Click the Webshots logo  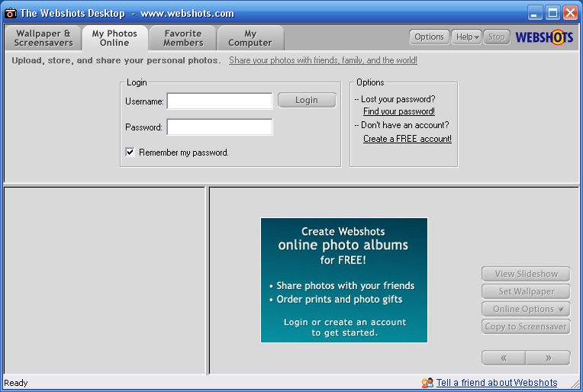(x=544, y=37)
